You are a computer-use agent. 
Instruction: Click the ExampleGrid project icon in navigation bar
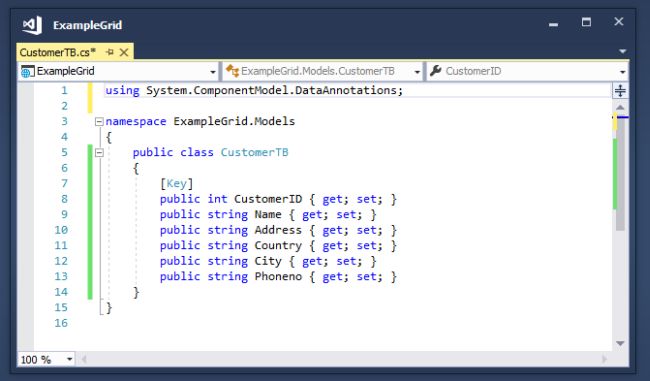[27, 71]
